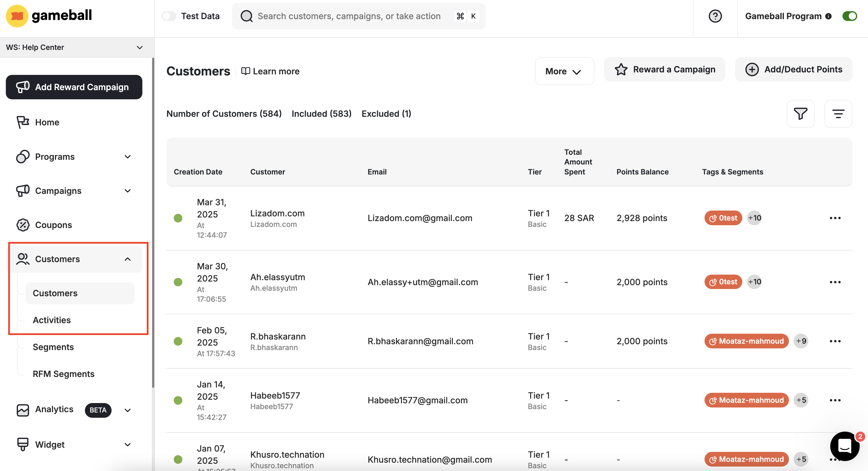This screenshot has width=868, height=471.
Task: Collapse the Customers sidebar section
Action: [x=127, y=259]
